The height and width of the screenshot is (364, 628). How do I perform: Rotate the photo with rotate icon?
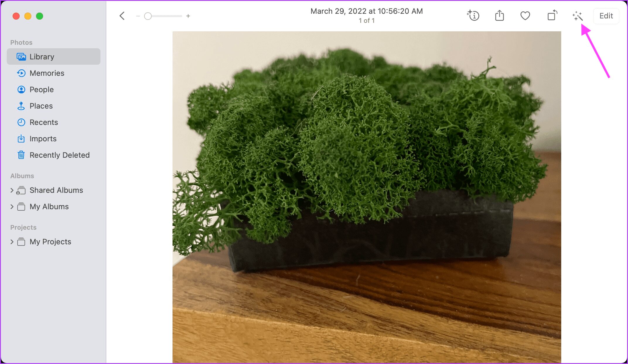pos(552,16)
